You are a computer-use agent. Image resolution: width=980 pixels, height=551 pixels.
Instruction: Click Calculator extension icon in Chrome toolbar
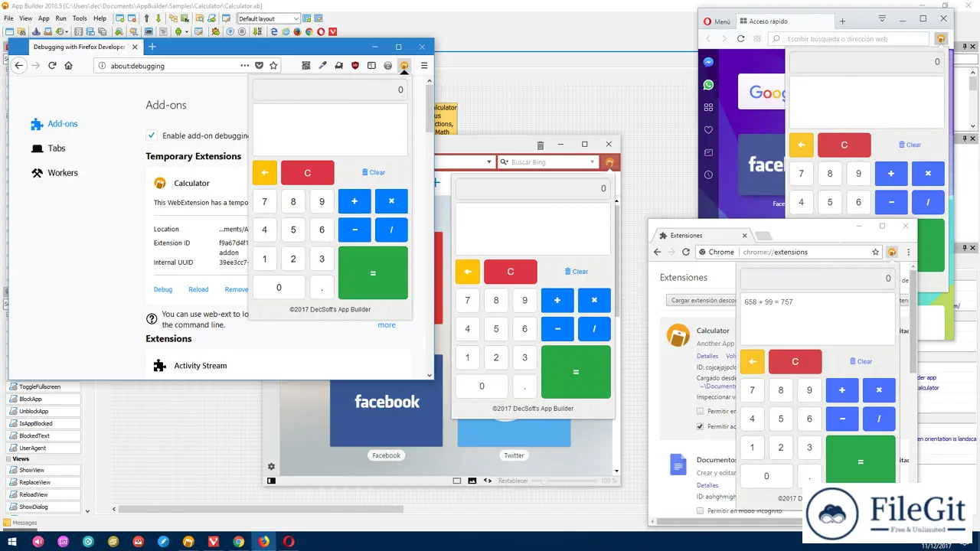tap(892, 252)
